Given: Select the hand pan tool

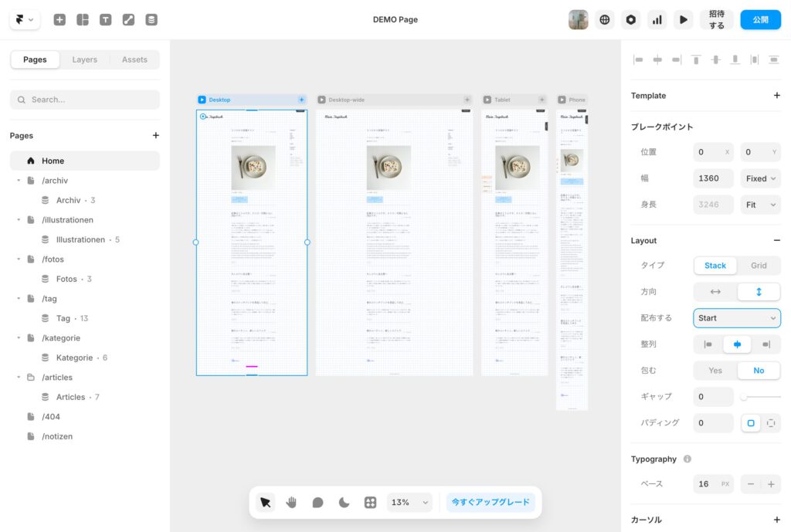Looking at the screenshot, I should (x=291, y=502).
